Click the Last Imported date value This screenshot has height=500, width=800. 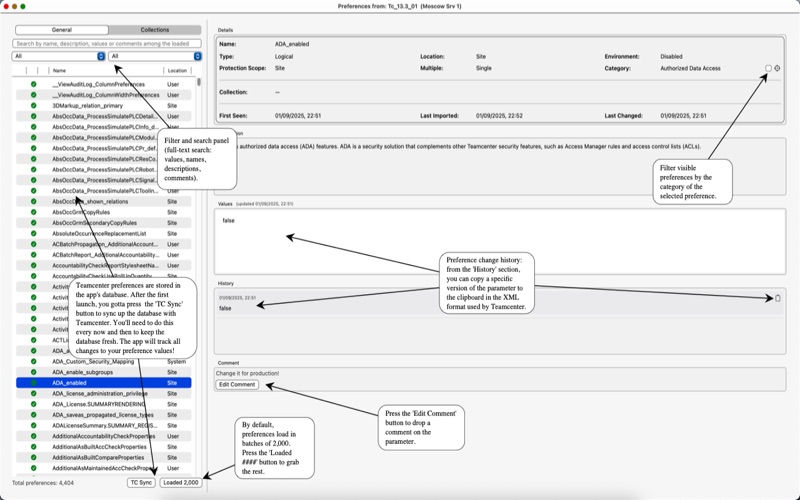coord(499,116)
